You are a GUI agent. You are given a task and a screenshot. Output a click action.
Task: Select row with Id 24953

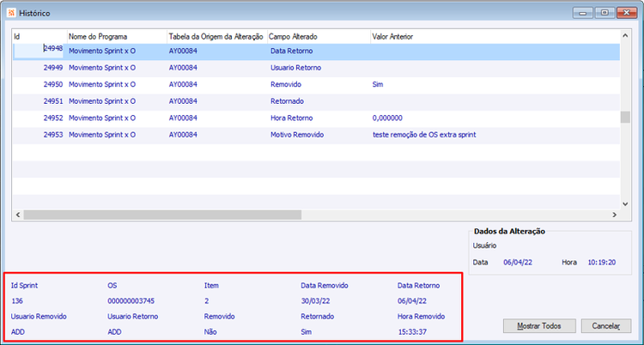coord(316,135)
